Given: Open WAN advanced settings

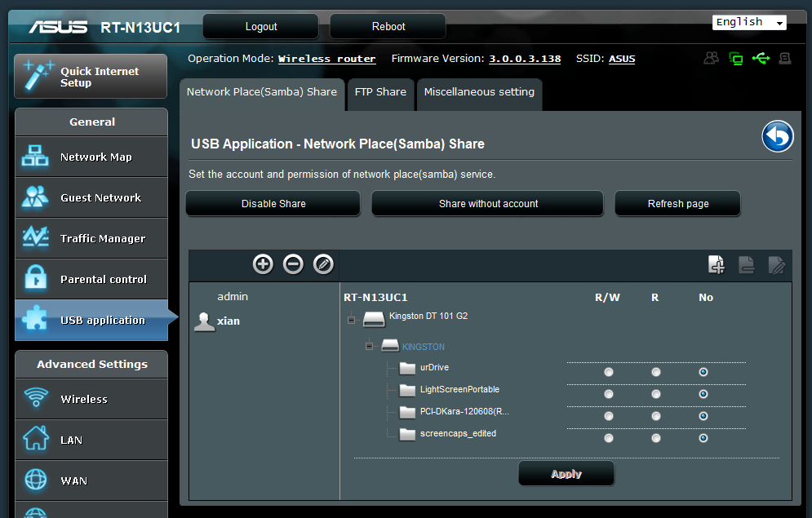Looking at the screenshot, I should click(91, 480).
